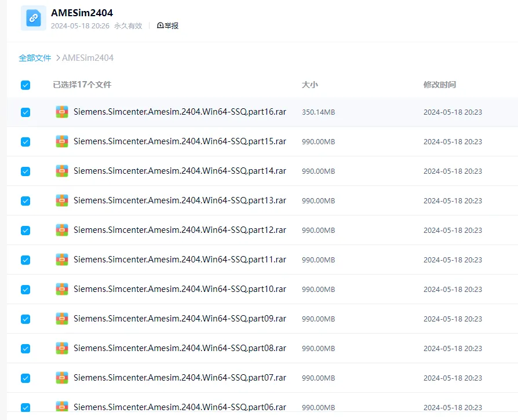This screenshot has height=420, width=518.
Task: Open file Siemens.Simcenter.Amesim.2404.Win64-SSQ.part13.rar
Action: (180, 200)
